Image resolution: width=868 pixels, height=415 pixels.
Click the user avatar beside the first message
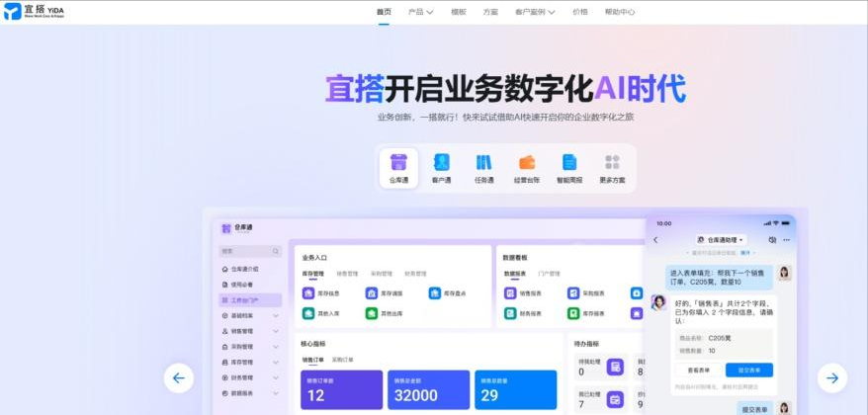(784, 273)
